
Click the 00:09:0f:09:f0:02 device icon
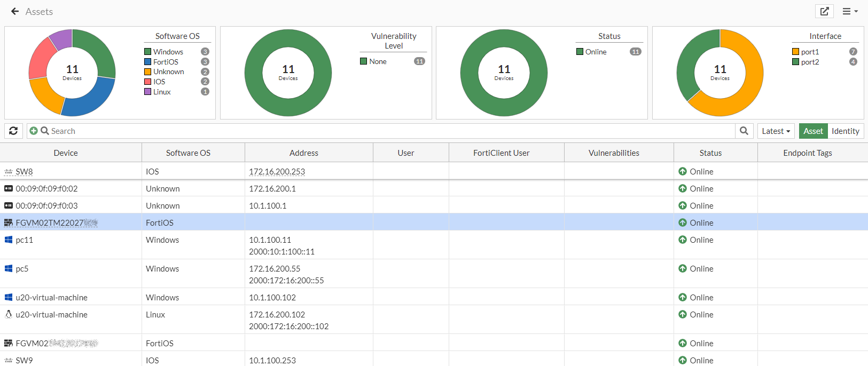tap(9, 188)
